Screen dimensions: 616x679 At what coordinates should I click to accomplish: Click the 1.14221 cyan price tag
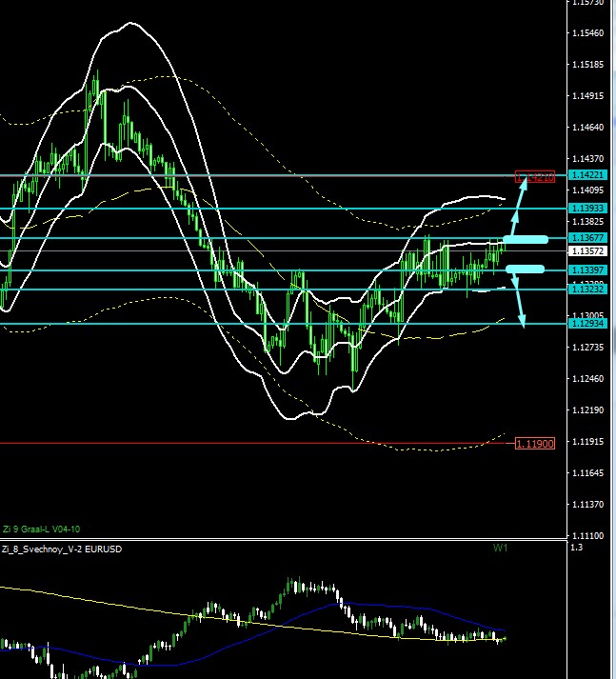pos(587,175)
